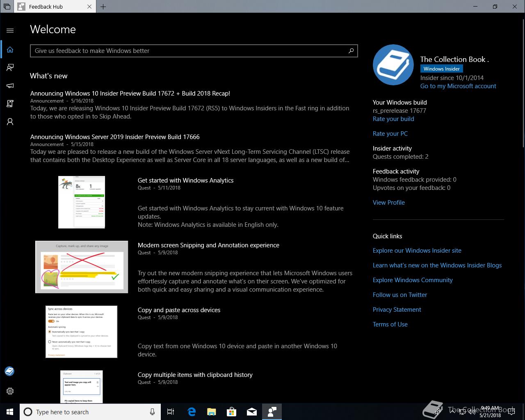
Task: Open 'Get started with Windows Analytics' quest
Action: [185, 180]
